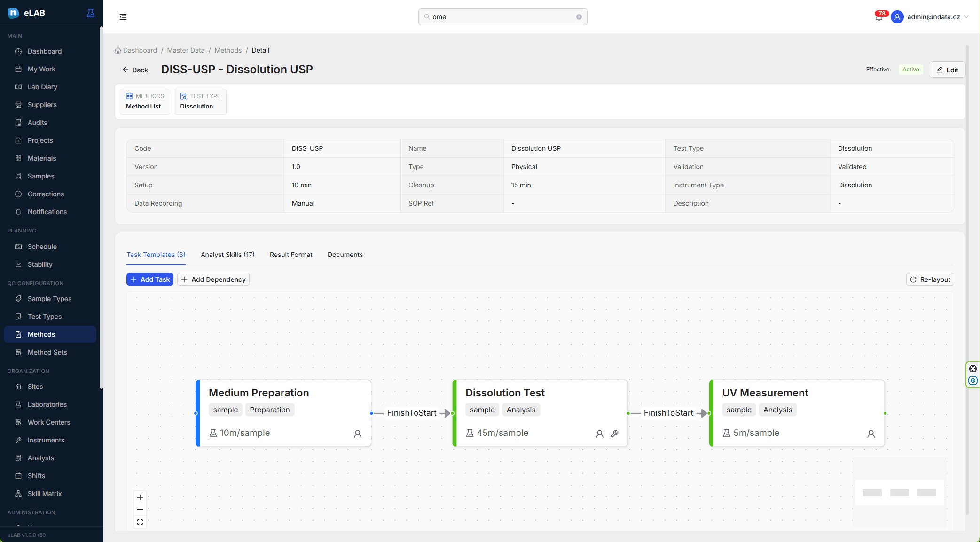Click the circled X floating side icon
The height and width of the screenshot is (542, 980).
click(x=973, y=369)
